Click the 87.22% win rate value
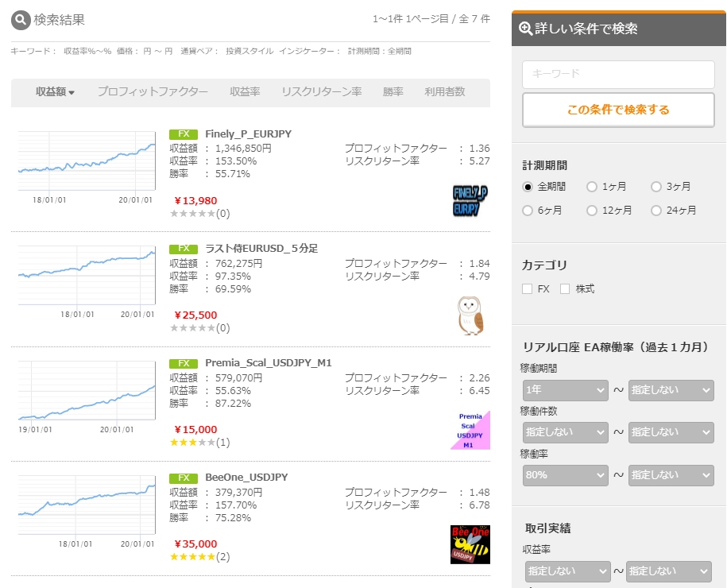 233,404
